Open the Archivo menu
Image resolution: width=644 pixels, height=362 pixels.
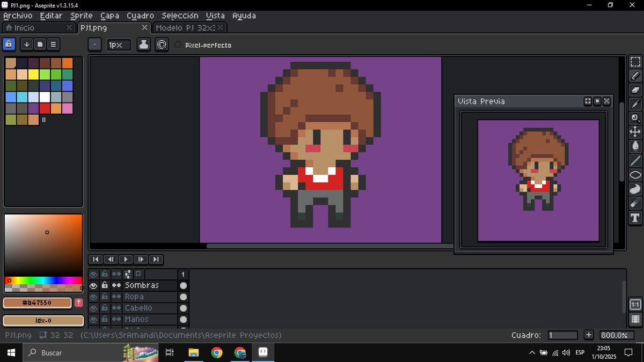(x=18, y=16)
